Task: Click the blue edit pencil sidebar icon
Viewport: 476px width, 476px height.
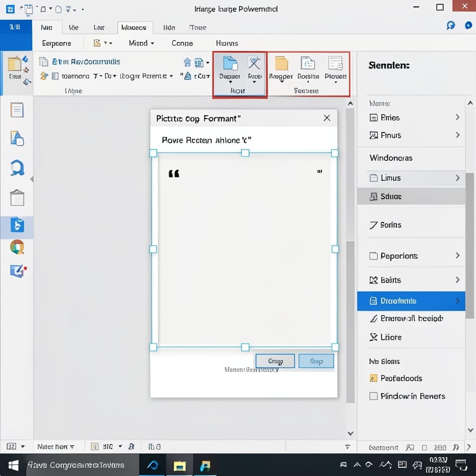Action: point(18,271)
